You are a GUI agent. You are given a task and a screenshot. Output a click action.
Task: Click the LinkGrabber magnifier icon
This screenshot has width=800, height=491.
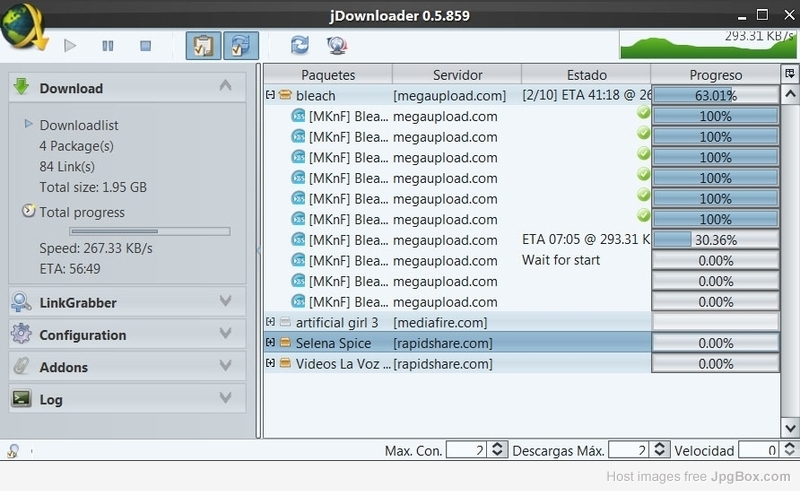click(21, 302)
